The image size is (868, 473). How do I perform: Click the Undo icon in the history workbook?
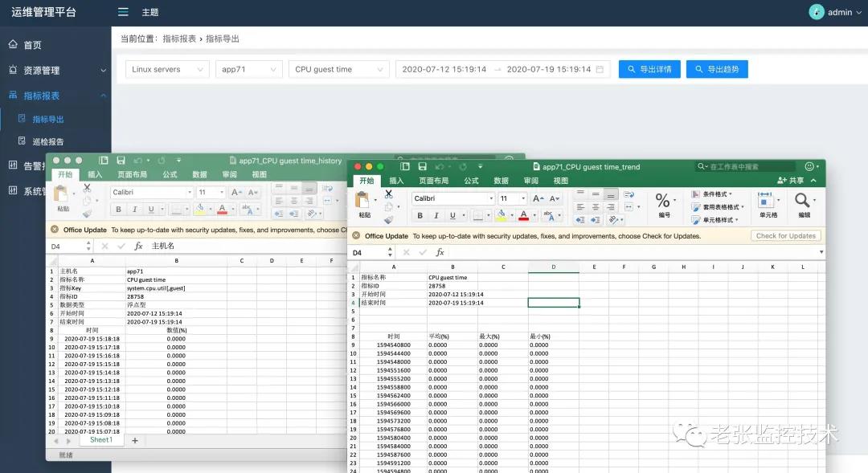point(137,159)
